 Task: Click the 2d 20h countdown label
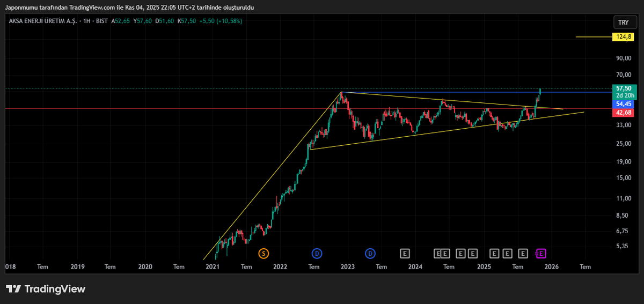[x=624, y=95]
